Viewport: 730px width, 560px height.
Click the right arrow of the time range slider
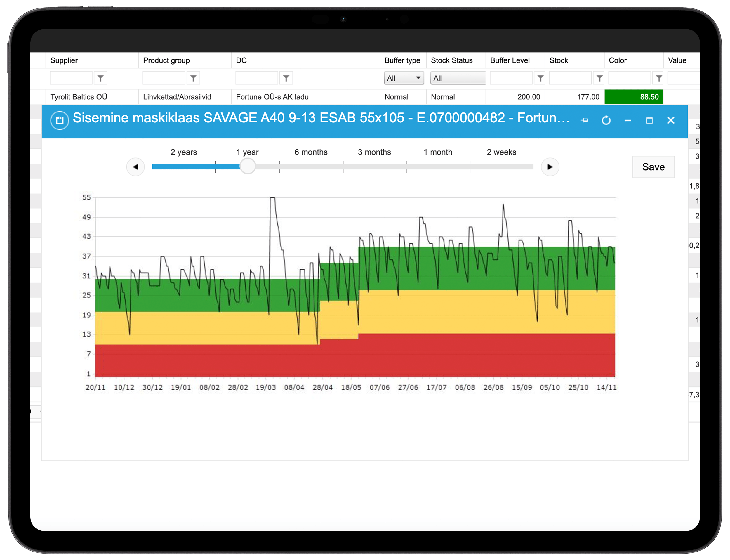pyautogui.click(x=550, y=167)
